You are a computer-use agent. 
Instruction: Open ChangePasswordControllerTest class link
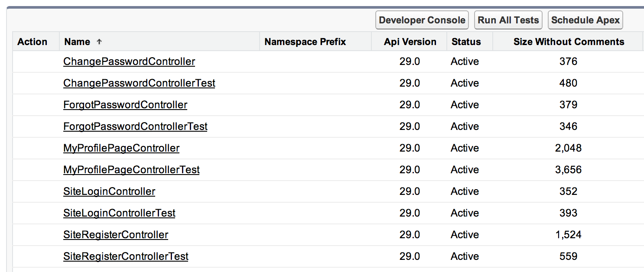pos(139,83)
